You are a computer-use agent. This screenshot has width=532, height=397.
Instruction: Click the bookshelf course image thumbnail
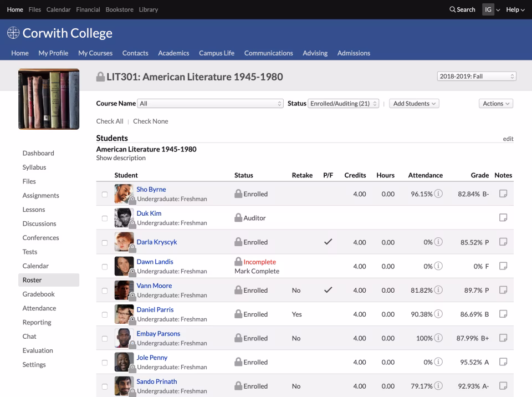pyautogui.click(x=49, y=99)
